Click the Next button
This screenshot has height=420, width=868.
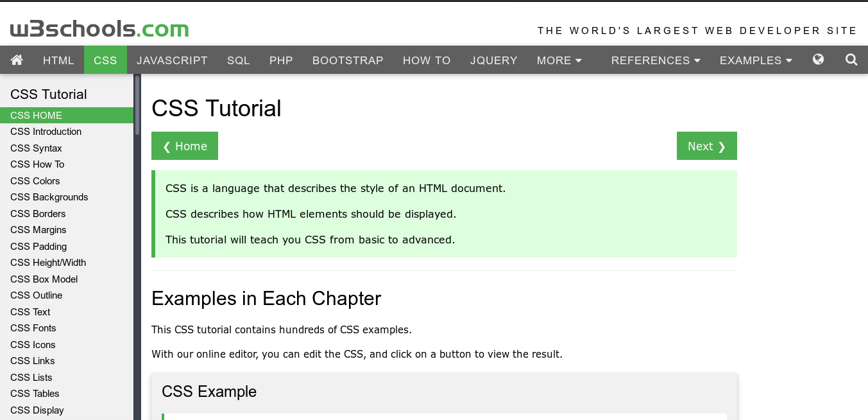[x=706, y=146]
